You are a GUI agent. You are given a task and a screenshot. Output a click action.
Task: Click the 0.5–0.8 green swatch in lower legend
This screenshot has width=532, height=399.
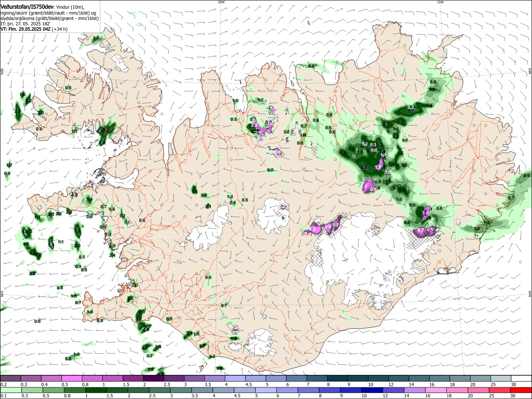pyautogui.click(x=53, y=390)
